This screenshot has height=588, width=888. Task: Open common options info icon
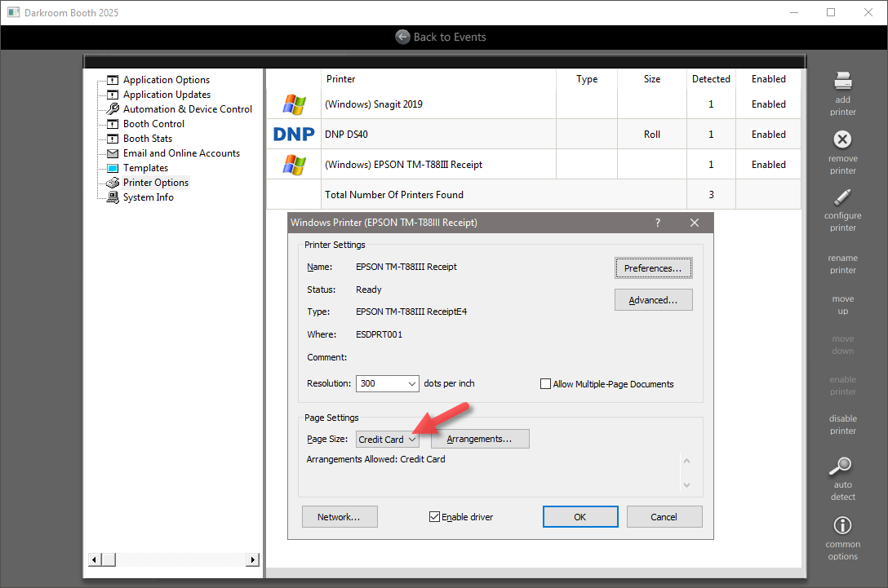point(842,525)
